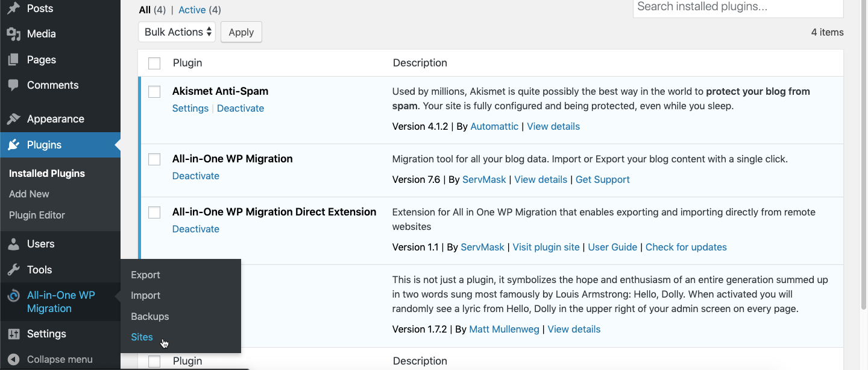Check the Akismet Anti-Spam checkbox
The width and height of the screenshot is (868, 370).
pyautogui.click(x=154, y=92)
